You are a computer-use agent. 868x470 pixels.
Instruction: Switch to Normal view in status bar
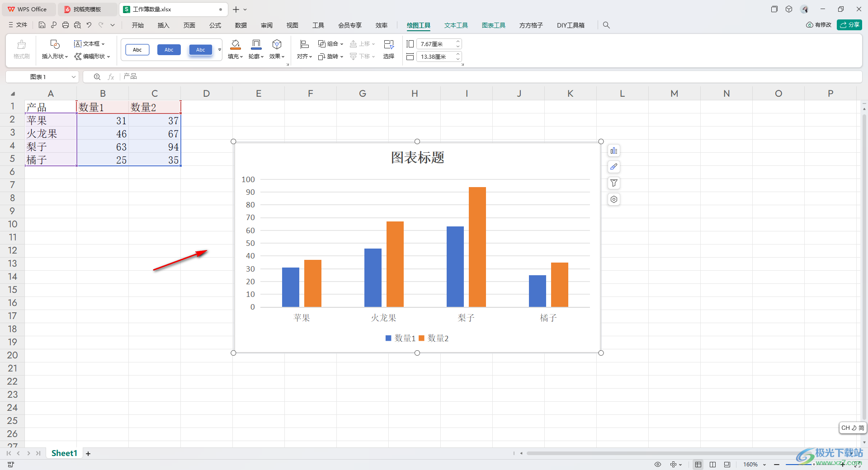point(698,465)
